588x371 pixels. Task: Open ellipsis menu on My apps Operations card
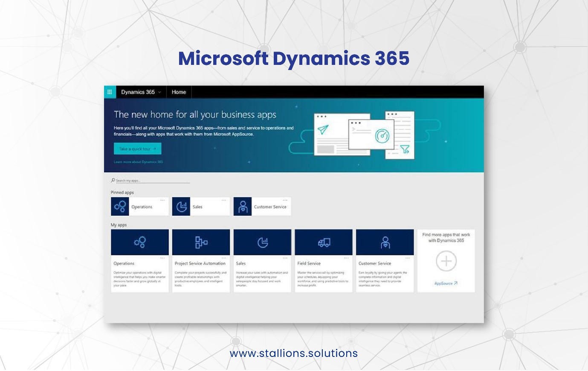tap(162, 258)
